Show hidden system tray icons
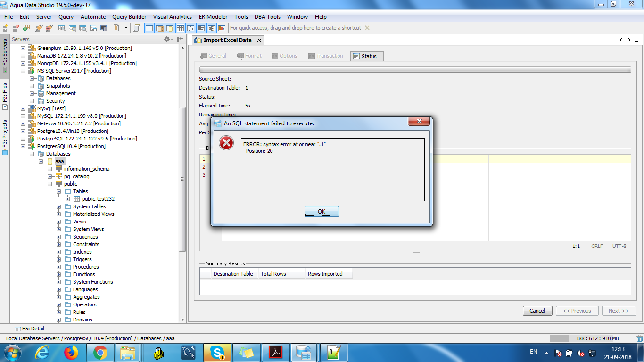The image size is (644, 362). 546,353
